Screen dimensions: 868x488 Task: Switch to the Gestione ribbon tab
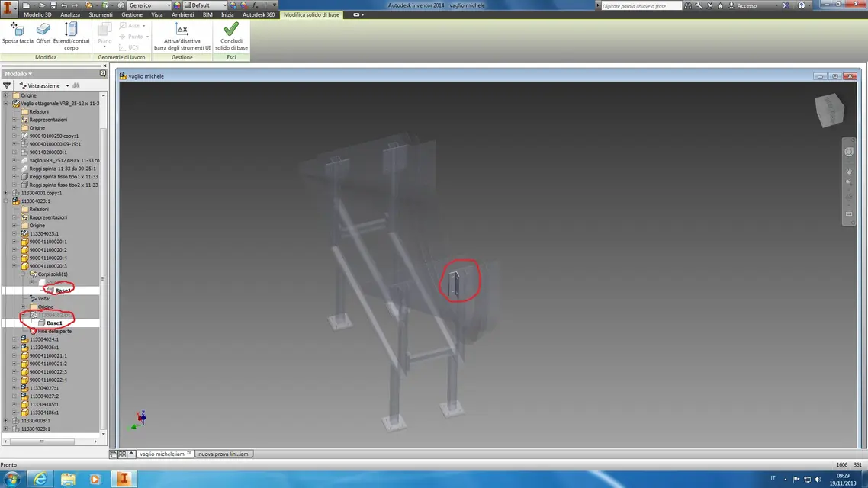[x=132, y=15]
